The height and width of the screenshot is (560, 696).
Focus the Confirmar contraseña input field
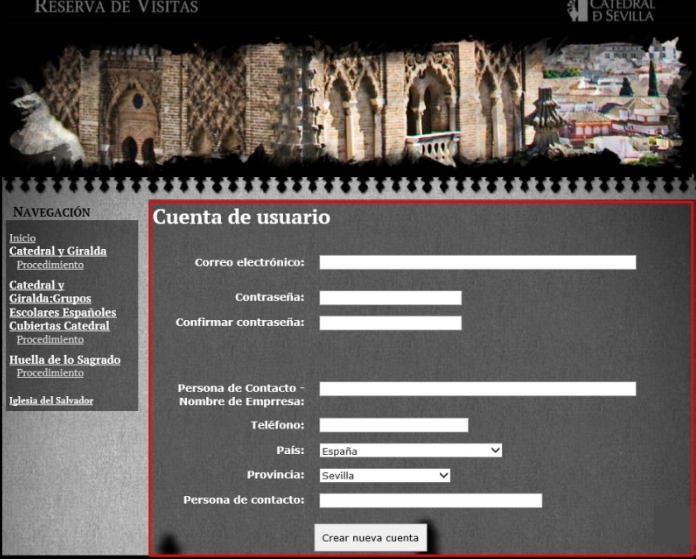(391, 323)
